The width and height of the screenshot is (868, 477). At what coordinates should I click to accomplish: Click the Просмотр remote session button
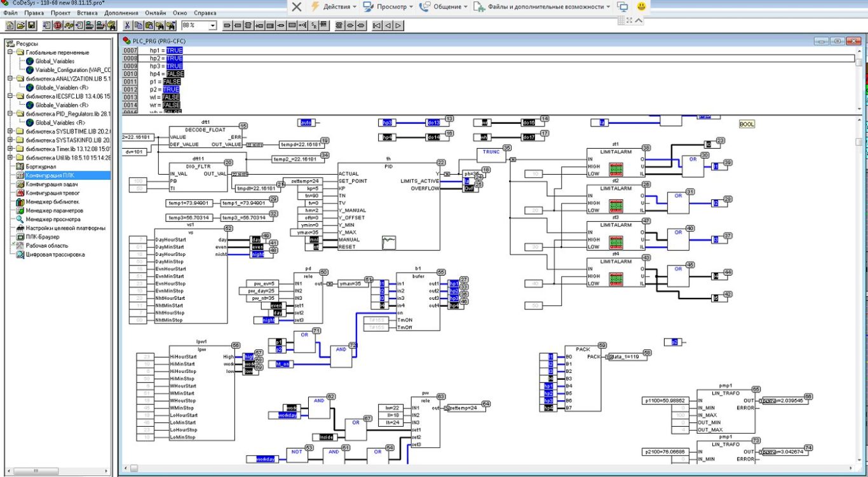click(x=388, y=7)
